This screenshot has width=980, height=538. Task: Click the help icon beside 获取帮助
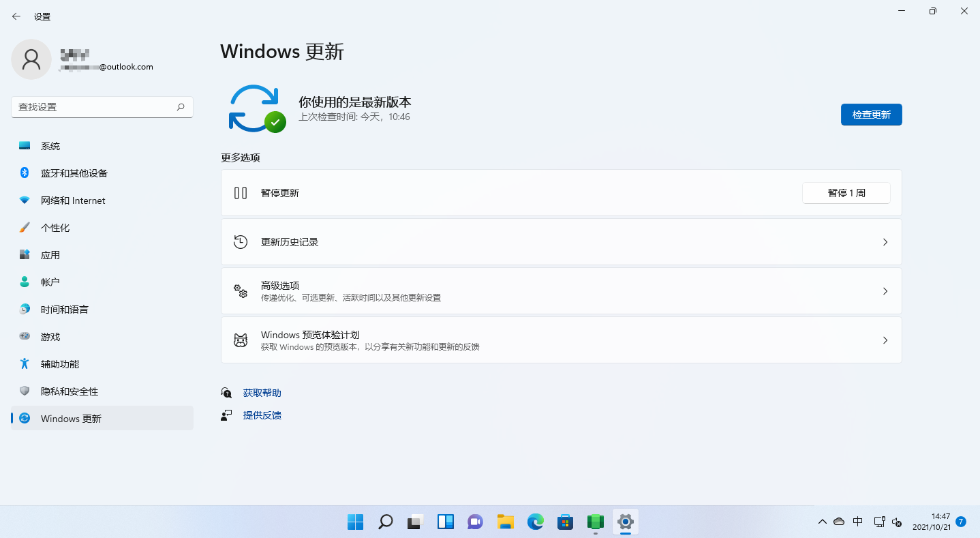click(x=227, y=393)
